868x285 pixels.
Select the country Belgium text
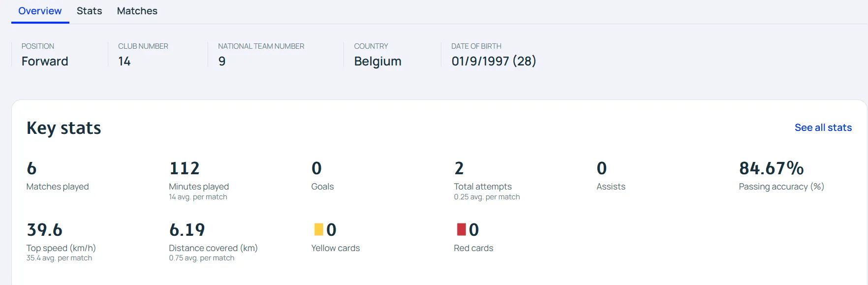[x=377, y=61]
